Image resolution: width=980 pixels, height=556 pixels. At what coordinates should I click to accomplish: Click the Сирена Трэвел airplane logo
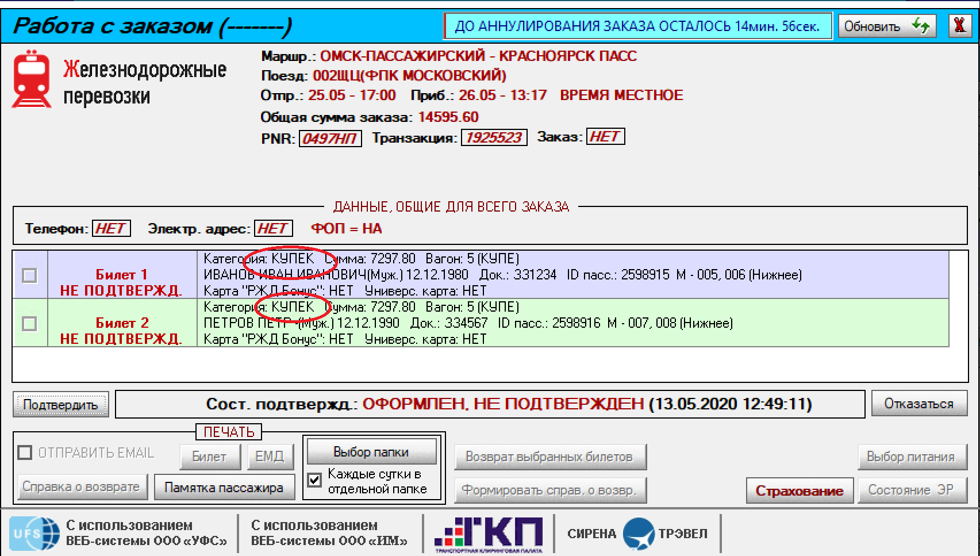[638, 534]
